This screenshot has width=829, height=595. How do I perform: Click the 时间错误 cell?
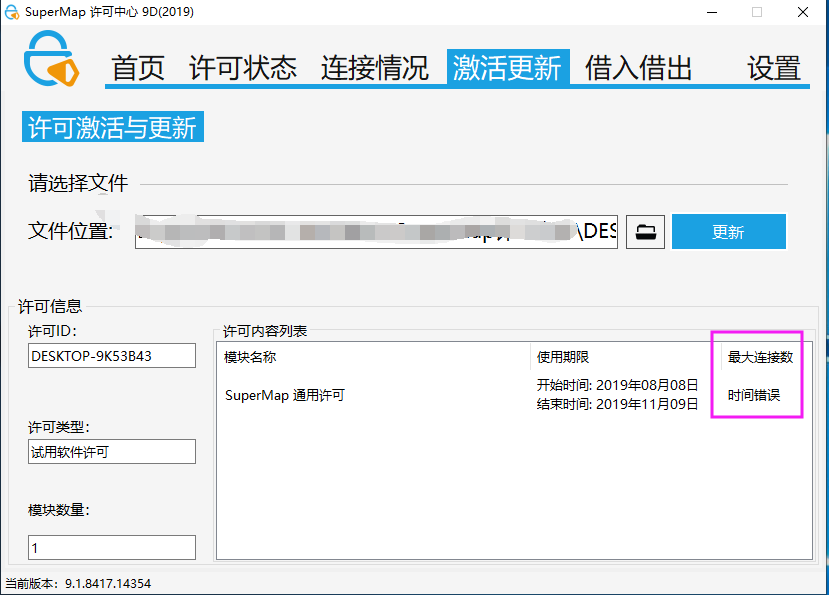point(753,395)
